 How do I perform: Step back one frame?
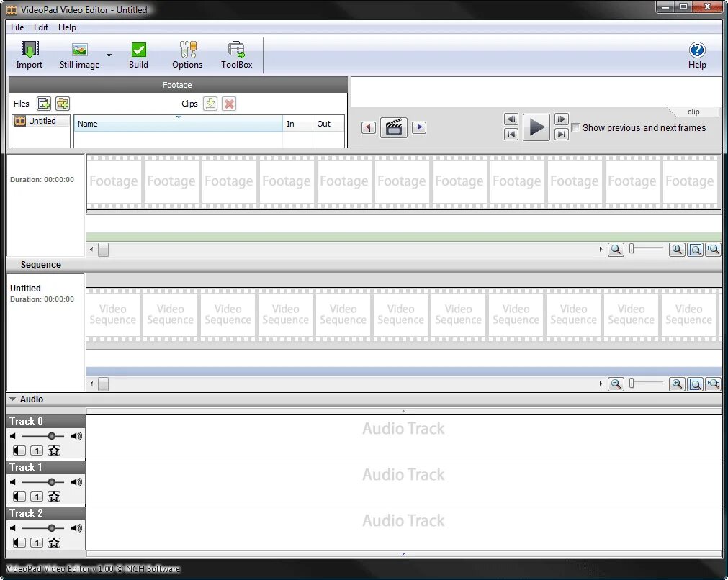(511, 119)
